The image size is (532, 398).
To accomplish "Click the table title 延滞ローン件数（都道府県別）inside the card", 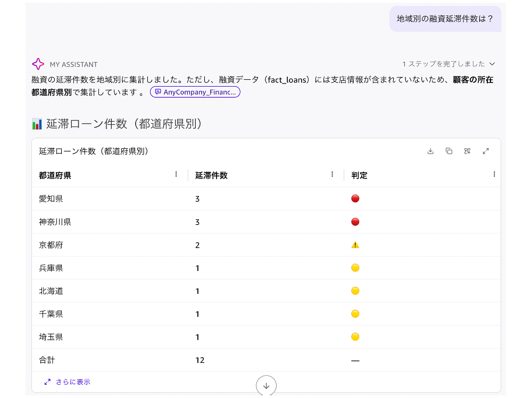I will point(94,151).
